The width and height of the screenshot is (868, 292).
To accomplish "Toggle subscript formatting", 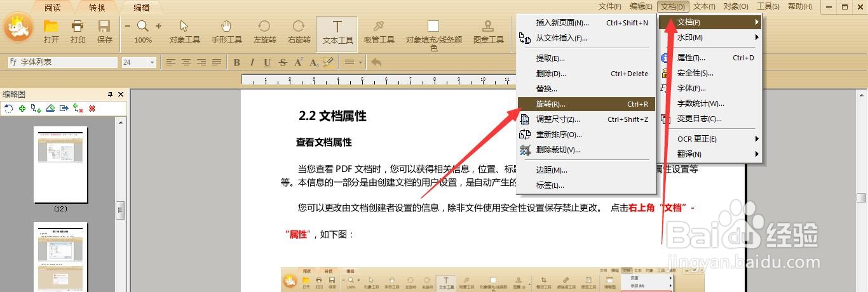I will click(313, 62).
